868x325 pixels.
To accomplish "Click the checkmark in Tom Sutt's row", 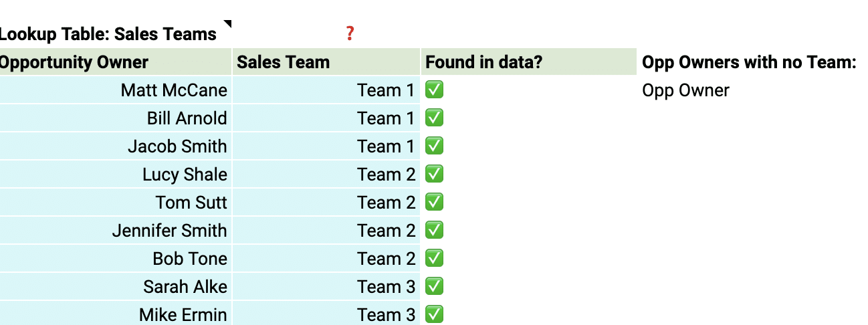I will point(434,202).
